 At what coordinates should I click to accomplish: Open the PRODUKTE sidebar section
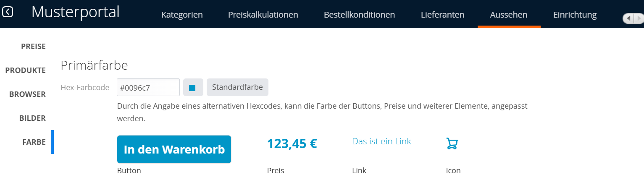[x=26, y=70]
